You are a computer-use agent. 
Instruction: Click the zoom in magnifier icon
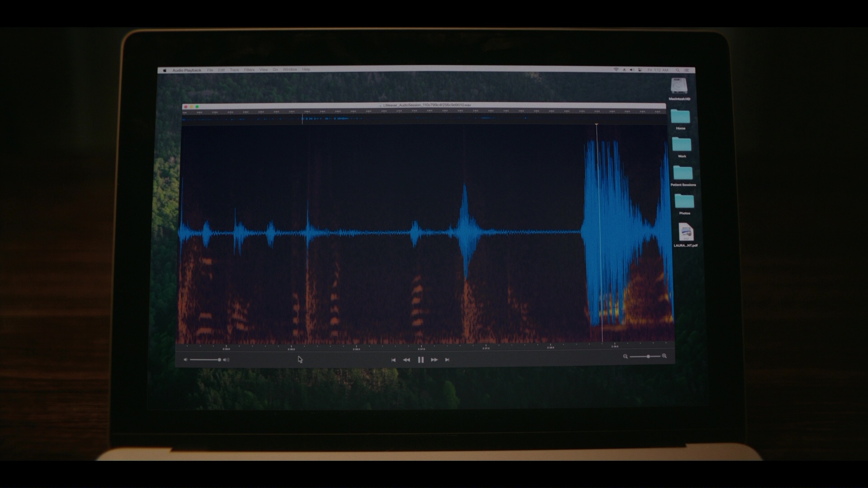click(x=664, y=356)
